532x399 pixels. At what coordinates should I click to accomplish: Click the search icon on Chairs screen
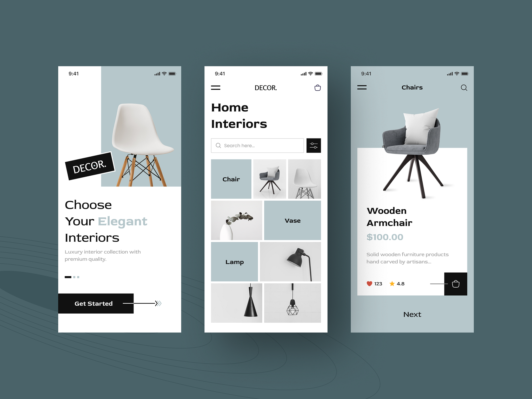464,88
